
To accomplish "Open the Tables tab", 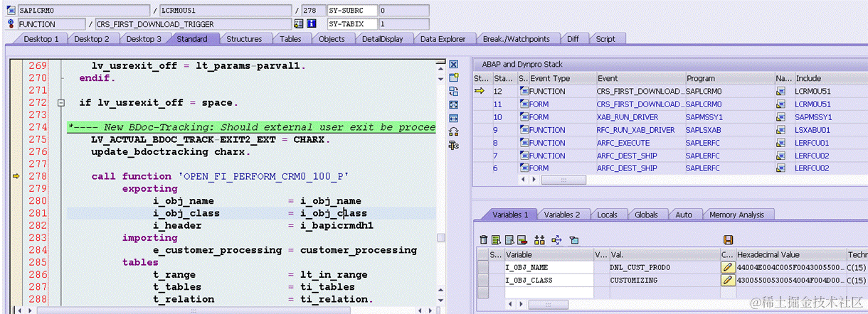I will [290, 39].
